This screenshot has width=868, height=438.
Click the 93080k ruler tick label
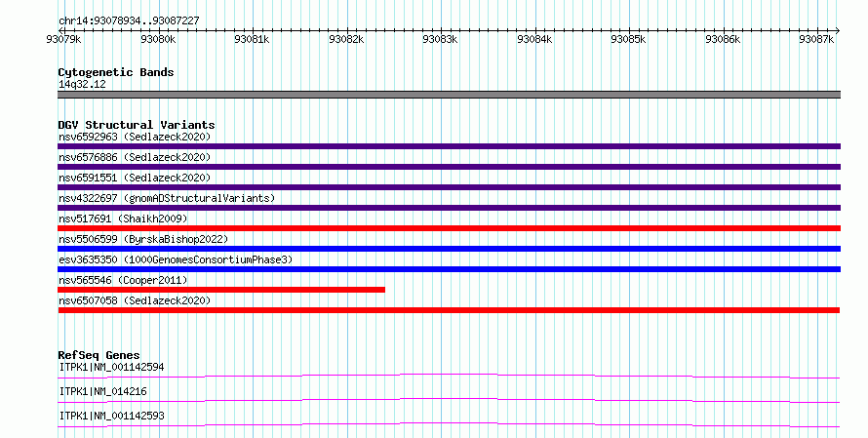pos(158,39)
